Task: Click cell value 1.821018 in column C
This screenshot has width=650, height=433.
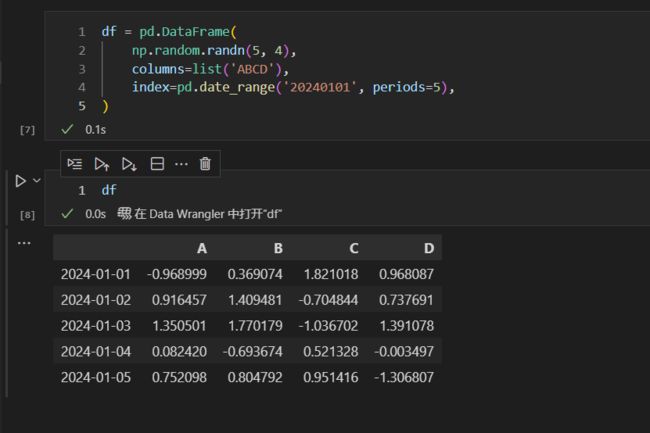Action: click(x=331, y=274)
